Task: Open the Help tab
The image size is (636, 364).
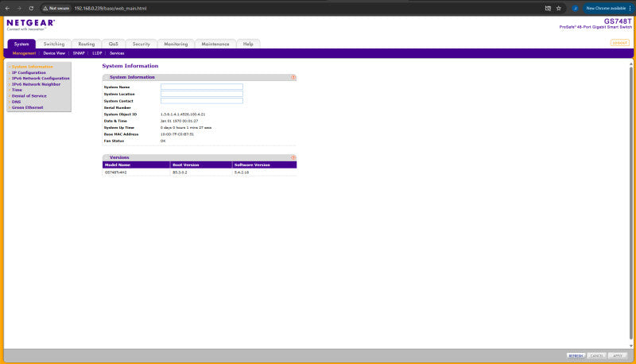Action: coord(248,44)
